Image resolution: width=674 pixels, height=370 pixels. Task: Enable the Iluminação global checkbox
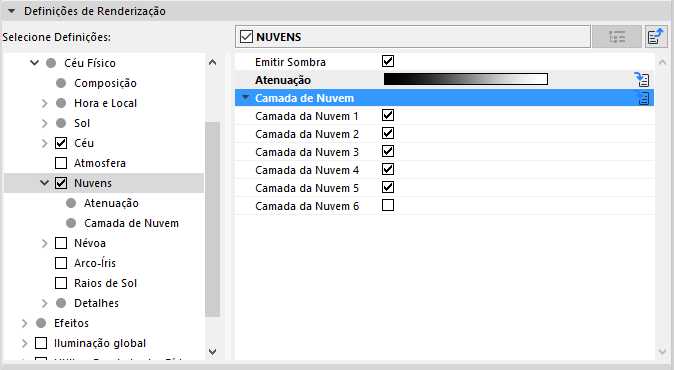click(x=41, y=343)
